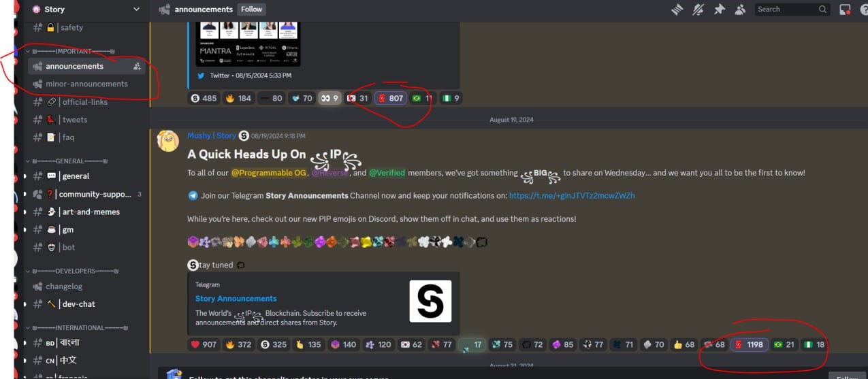The width and height of the screenshot is (868, 379).
Task: Open the gm channel
Action: (86, 229)
